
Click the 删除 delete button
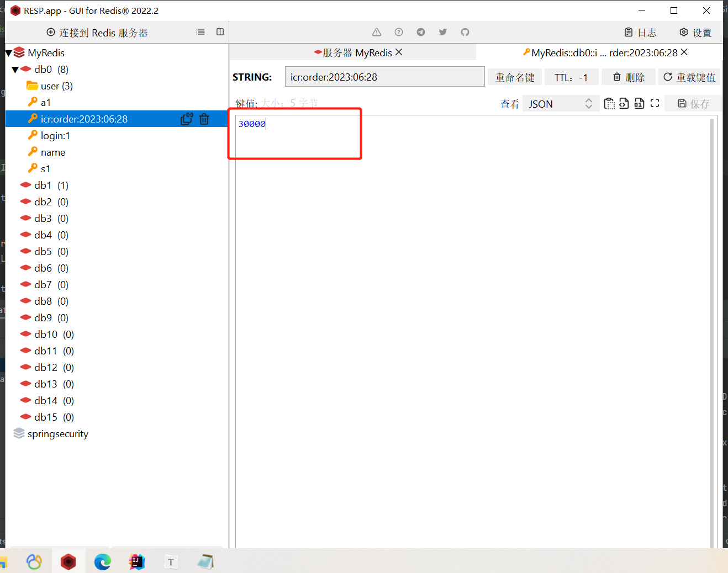(x=629, y=77)
